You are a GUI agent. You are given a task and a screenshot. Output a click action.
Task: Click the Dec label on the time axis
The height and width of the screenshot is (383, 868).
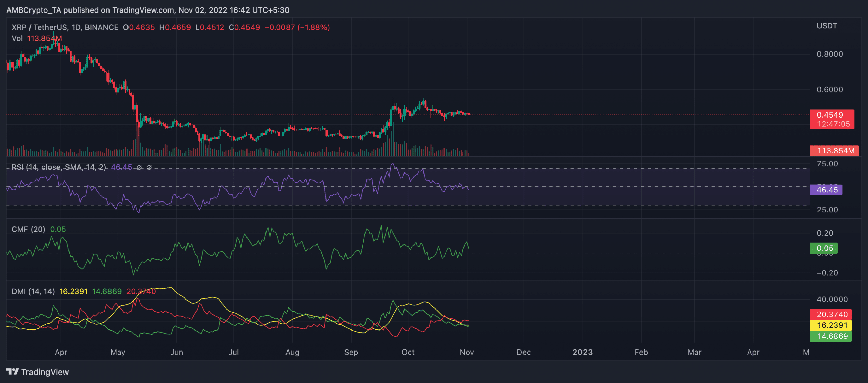(524, 352)
